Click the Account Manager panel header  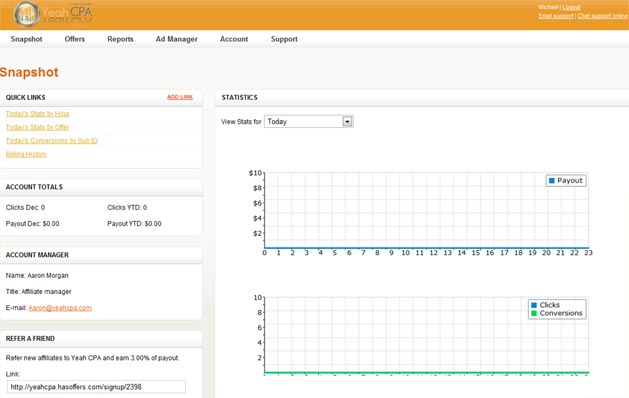coord(101,255)
